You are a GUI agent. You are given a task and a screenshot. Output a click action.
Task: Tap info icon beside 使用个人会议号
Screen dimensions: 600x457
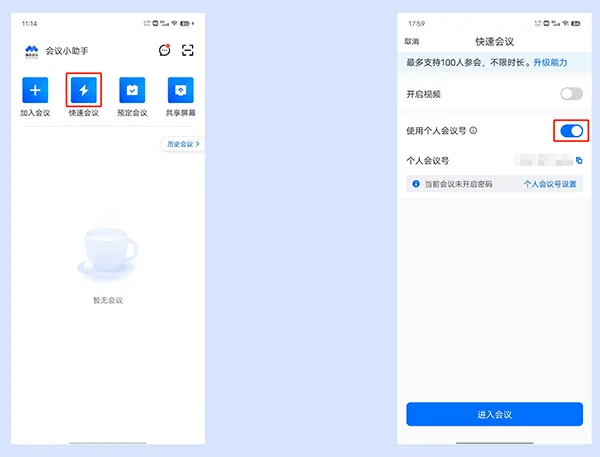473,131
